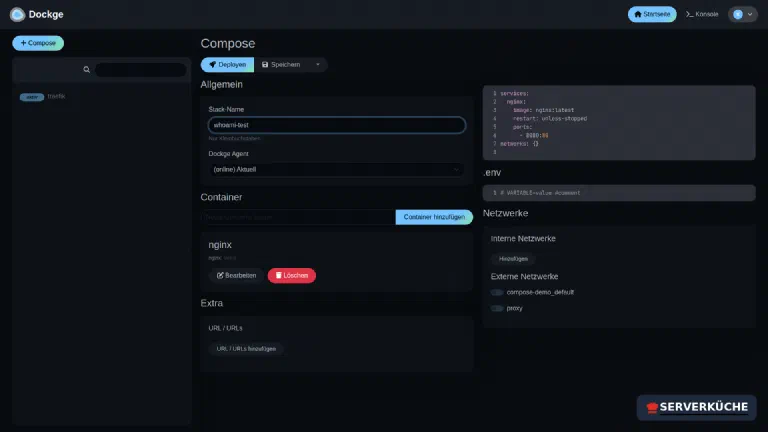Deploy the stack with Deployen button
Screen dimensions: 768x432
pos(227,65)
